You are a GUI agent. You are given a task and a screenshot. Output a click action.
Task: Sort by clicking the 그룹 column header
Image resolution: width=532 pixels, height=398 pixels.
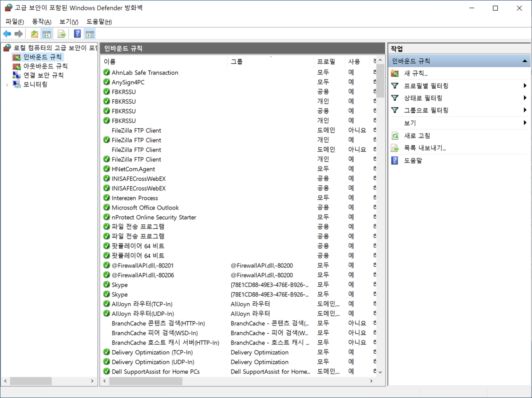pos(237,62)
